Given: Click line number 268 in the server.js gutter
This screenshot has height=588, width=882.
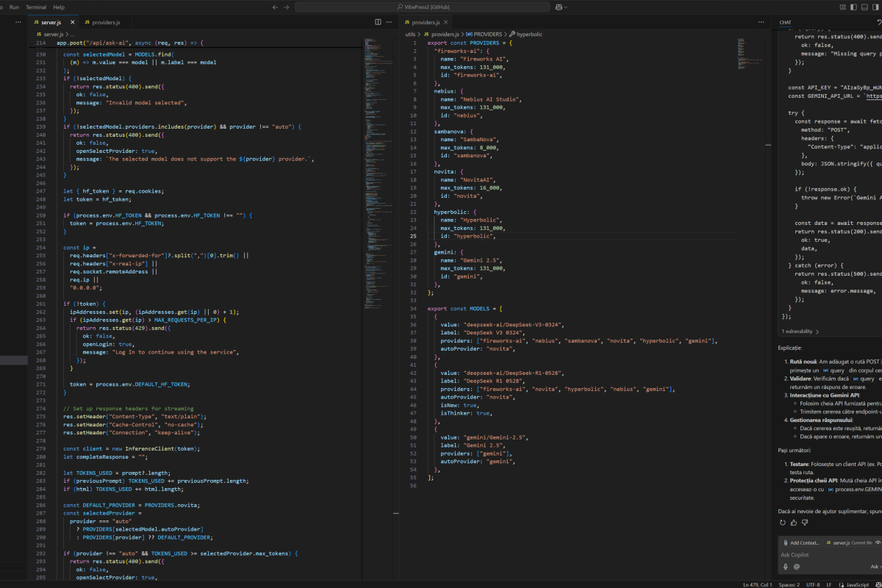Looking at the screenshot, I should pyautogui.click(x=41, y=361).
